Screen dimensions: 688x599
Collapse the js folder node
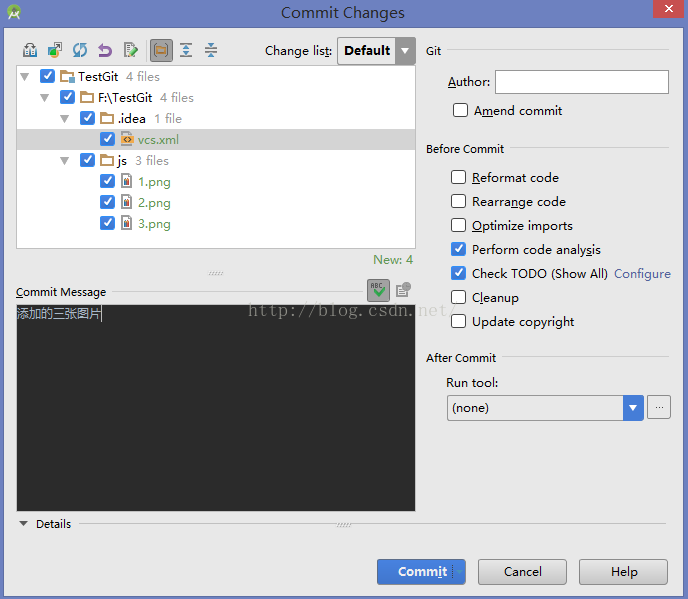[x=65, y=161]
